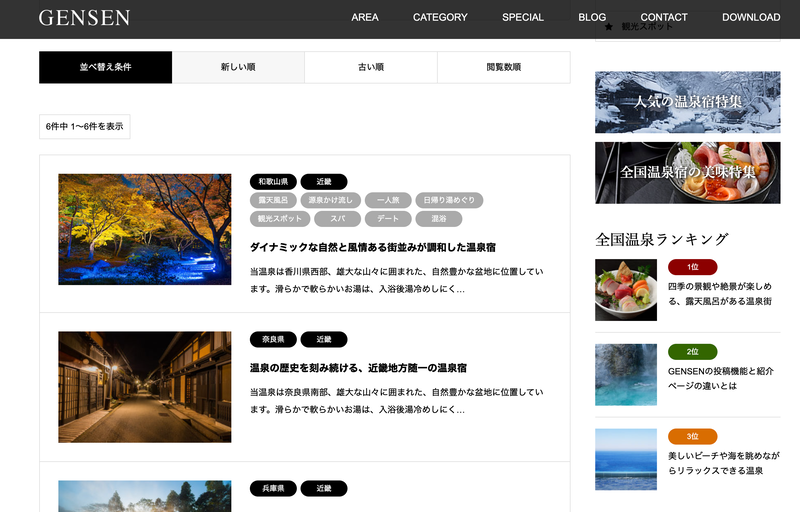Open the 全国温泉宿の美味特集 banner

coord(687,173)
